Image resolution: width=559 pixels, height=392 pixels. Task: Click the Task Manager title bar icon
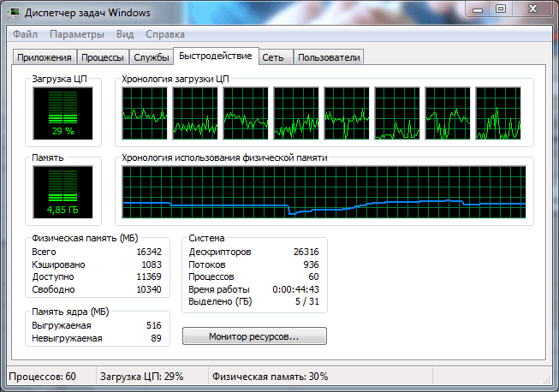15,13
